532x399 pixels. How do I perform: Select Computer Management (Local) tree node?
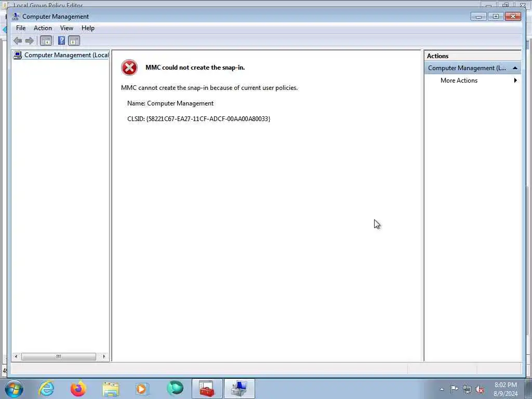pyautogui.click(x=61, y=55)
